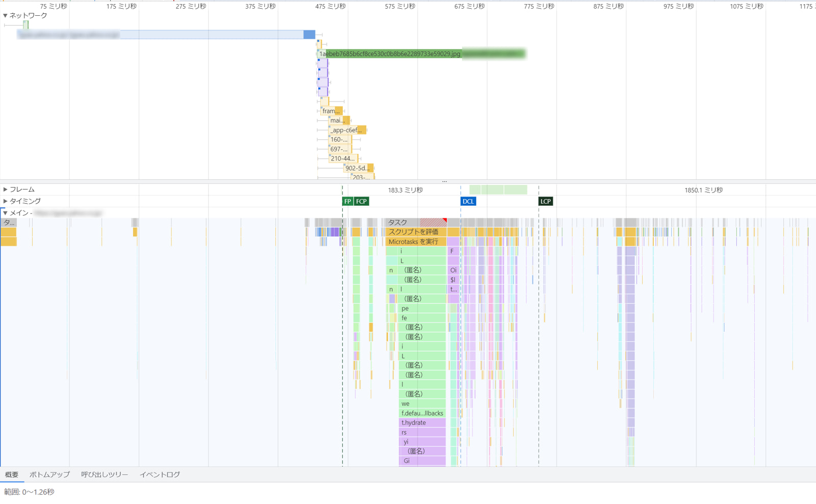Image resolution: width=816 pixels, height=504 pixels.
Task: Expand the タイミング track
Action: [x=6, y=201]
